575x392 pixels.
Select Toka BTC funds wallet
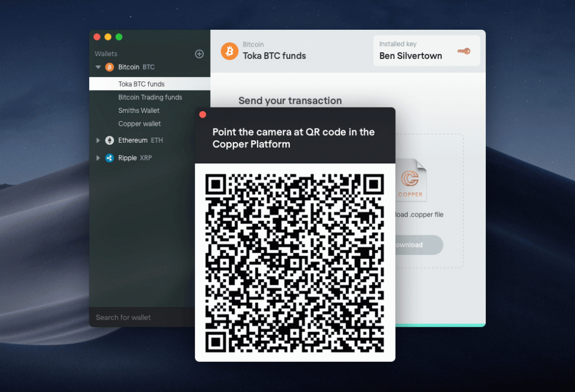click(x=142, y=84)
